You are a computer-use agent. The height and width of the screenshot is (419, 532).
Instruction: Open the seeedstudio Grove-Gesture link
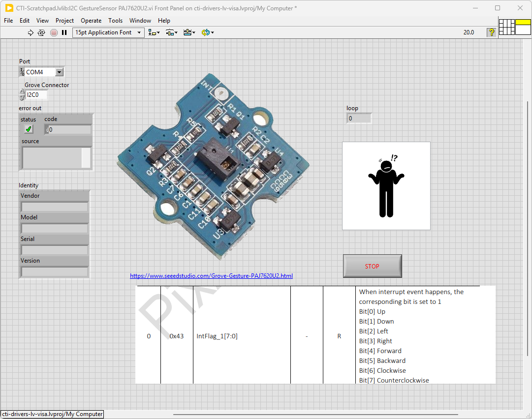click(211, 276)
